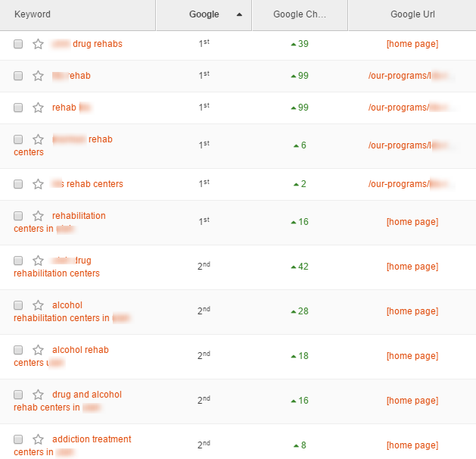Open [home page] URL in change 18 row
Screen dimensions: 476x459
pos(412,356)
